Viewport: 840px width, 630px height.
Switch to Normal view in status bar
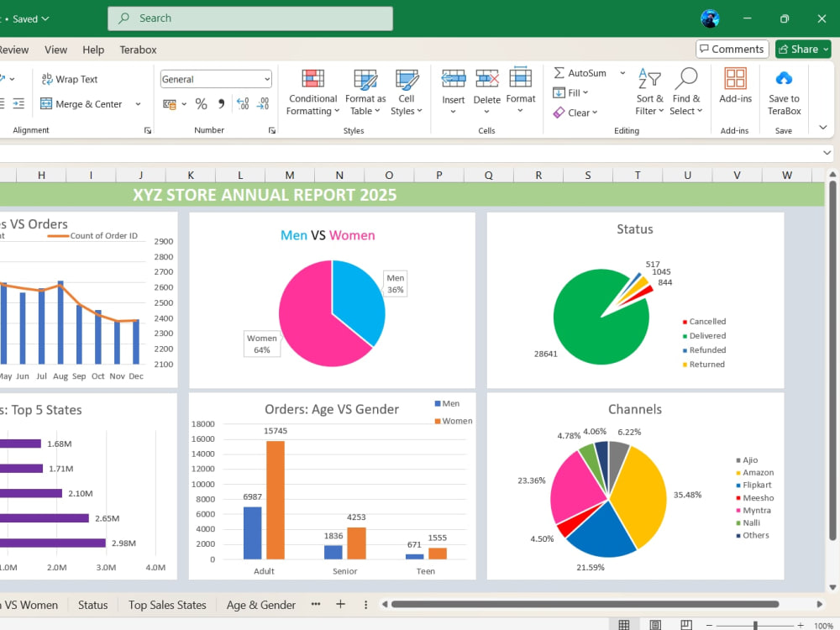pos(623,625)
